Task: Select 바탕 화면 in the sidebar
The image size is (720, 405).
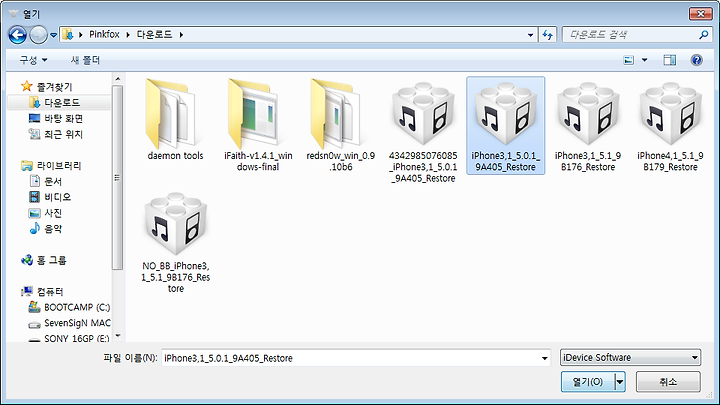Action: pyautogui.click(x=56, y=118)
